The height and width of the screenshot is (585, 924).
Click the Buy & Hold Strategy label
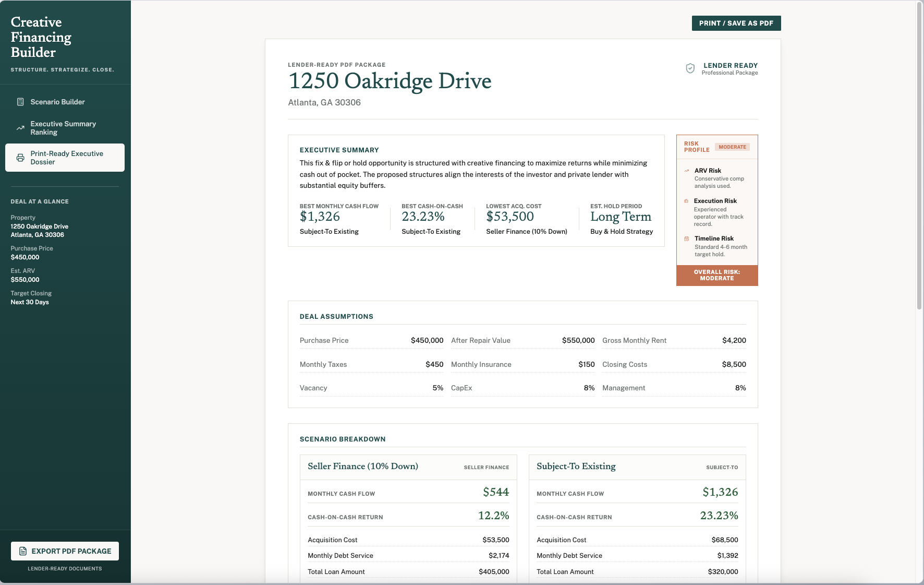coord(622,232)
